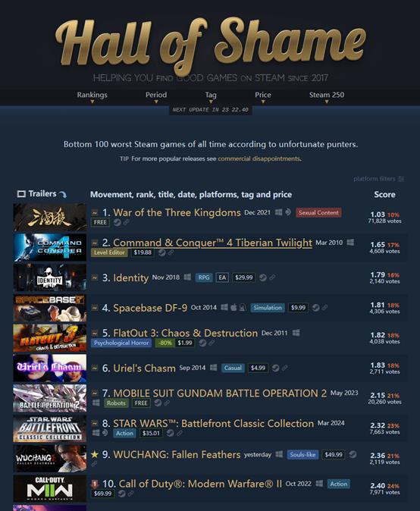
Task: Click the link icon for Spacebase DF-9
Action: tap(324, 307)
